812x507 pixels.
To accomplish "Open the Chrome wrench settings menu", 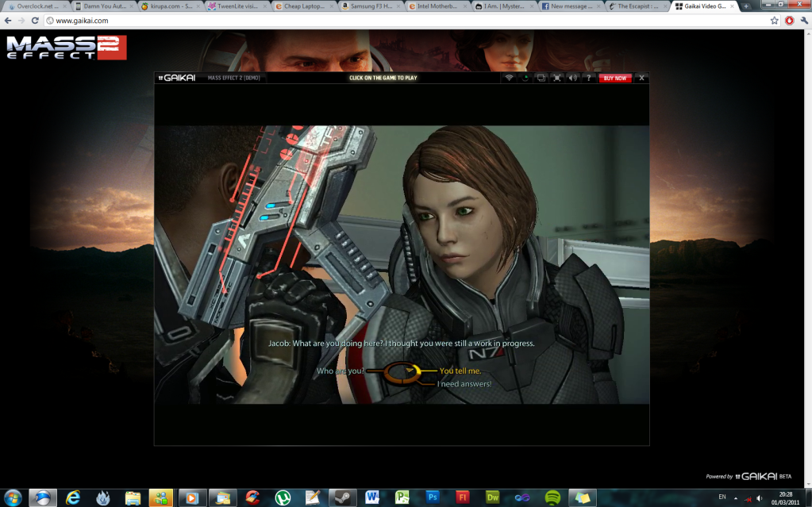I will tap(804, 21).
